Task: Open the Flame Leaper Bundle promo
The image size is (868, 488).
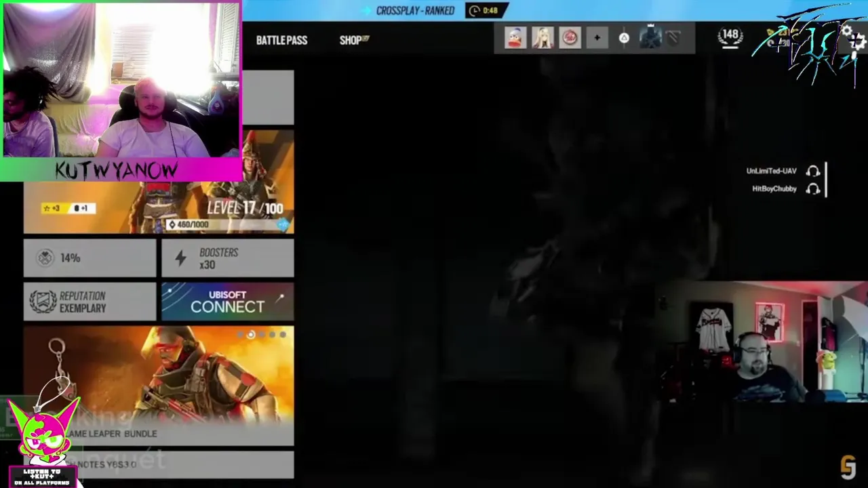Action: pyautogui.click(x=159, y=385)
